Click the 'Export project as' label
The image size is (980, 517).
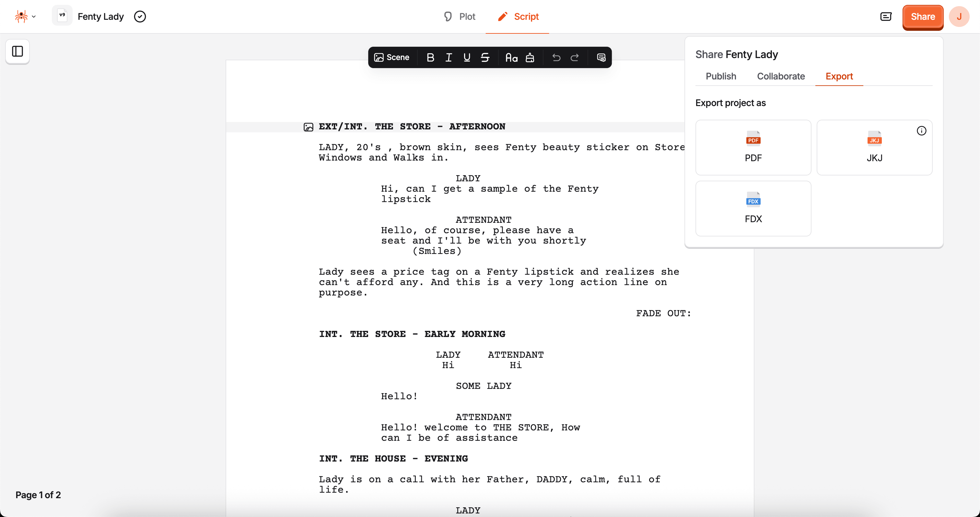click(730, 103)
